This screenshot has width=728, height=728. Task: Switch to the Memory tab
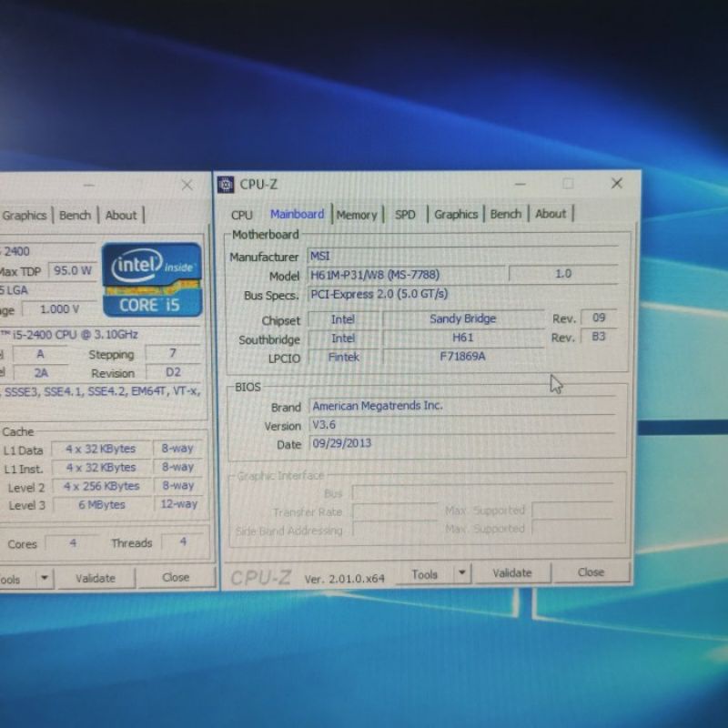point(356,215)
